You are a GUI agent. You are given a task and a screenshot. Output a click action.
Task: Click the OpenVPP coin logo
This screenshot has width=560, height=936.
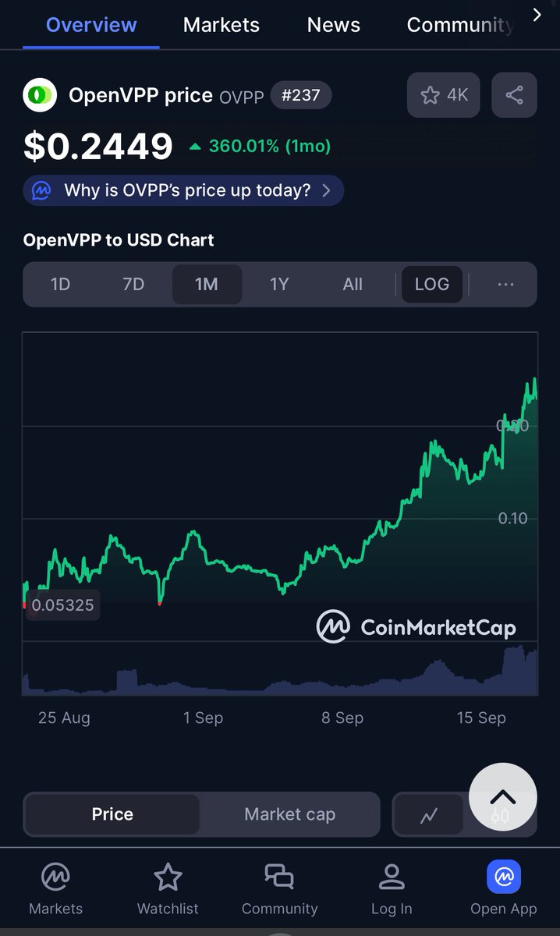[x=39, y=95]
